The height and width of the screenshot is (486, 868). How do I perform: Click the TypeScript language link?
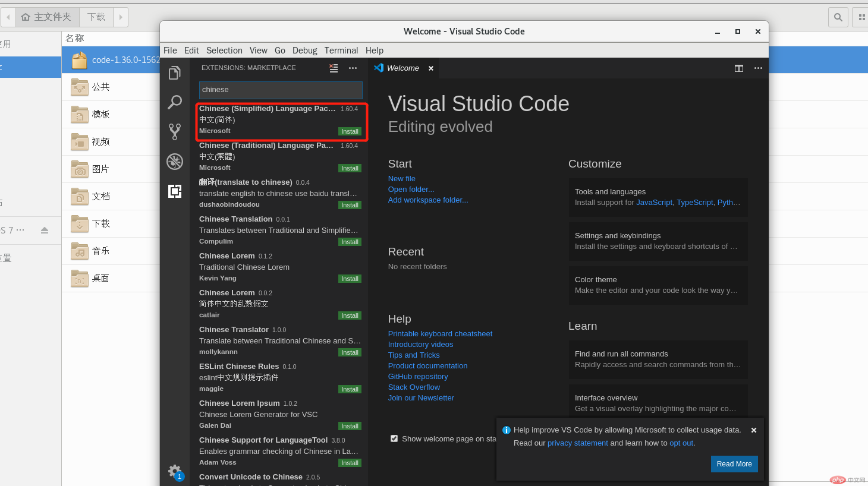click(x=695, y=203)
